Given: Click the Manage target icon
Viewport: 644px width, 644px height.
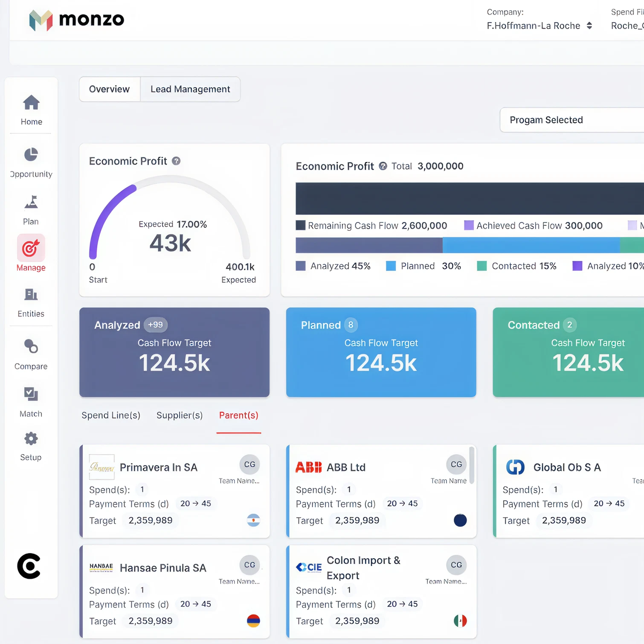Looking at the screenshot, I should tap(31, 248).
